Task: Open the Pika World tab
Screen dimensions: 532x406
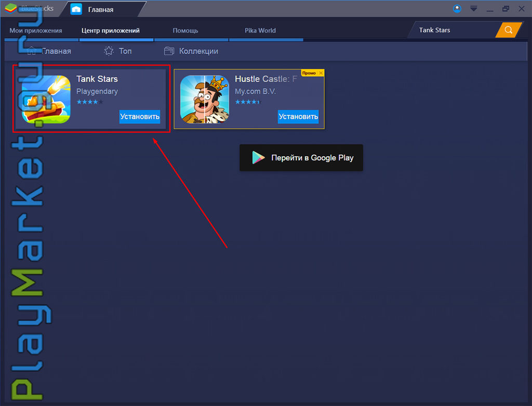Action: 260,31
